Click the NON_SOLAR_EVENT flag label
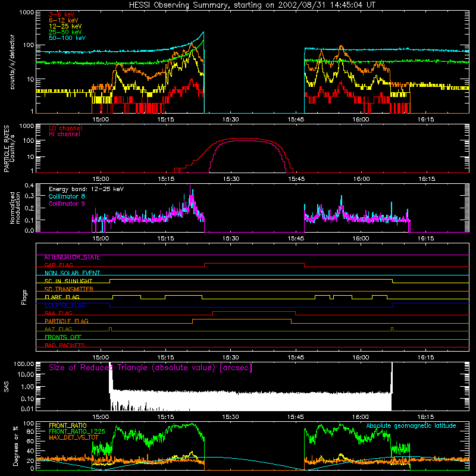Viewport: 476px width, 476px height. [x=72, y=273]
